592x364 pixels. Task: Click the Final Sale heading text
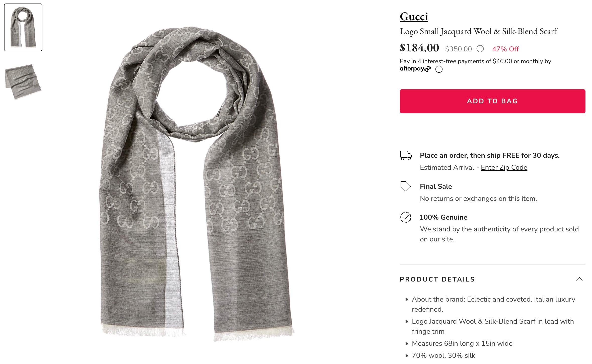436,187
